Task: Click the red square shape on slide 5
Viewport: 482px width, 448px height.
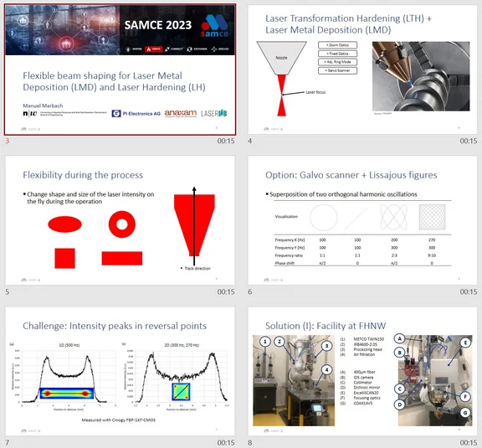Action: [x=65, y=259]
